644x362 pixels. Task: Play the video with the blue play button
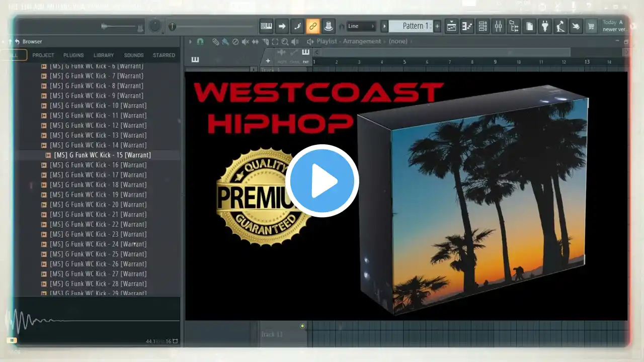coord(322,181)
